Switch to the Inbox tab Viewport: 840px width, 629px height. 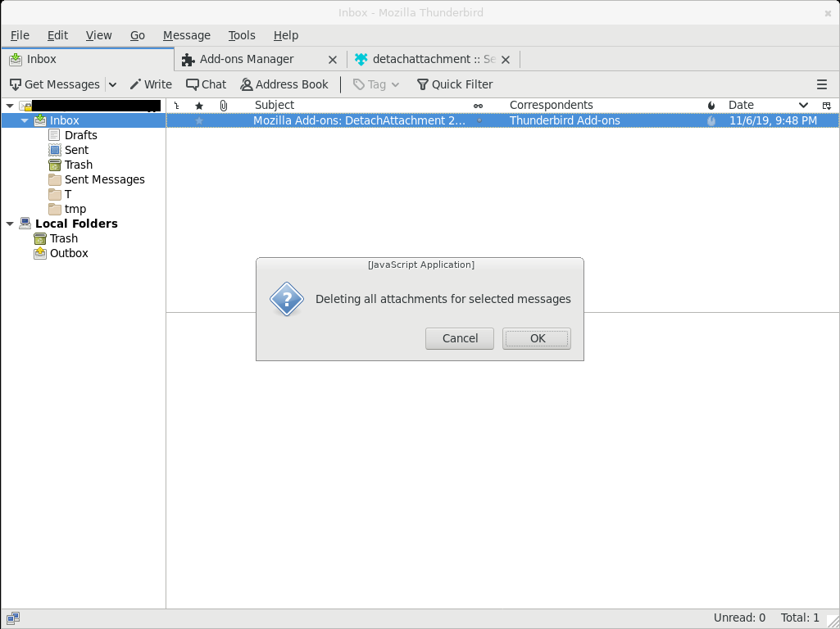[88, 59]
